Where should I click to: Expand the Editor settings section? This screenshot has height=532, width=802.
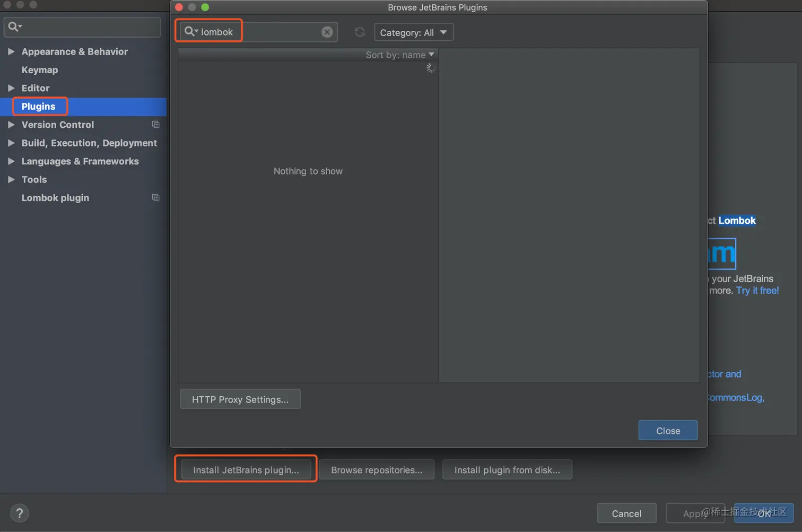(11, 88)
